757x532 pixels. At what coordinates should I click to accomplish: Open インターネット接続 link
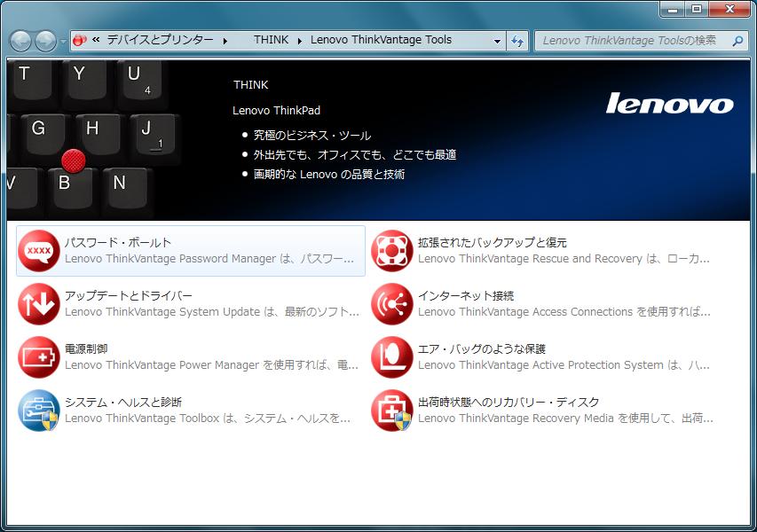pyautogui.click(x=466, y=295)
